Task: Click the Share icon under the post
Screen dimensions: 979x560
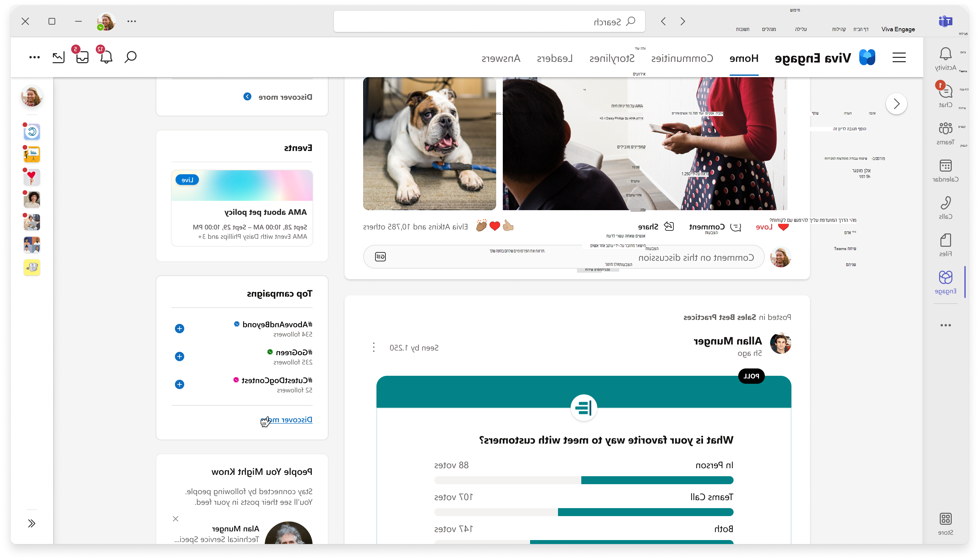Action: point(669,226)
